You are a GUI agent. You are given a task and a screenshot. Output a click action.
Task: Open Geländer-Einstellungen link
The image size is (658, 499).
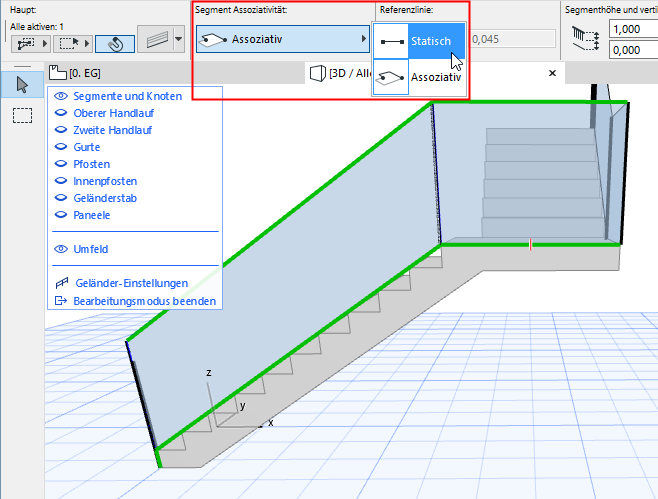(132, 283)
